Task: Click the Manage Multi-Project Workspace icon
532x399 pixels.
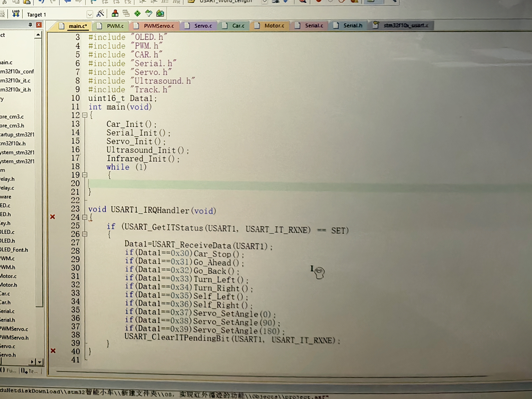Action: (126, 13)
